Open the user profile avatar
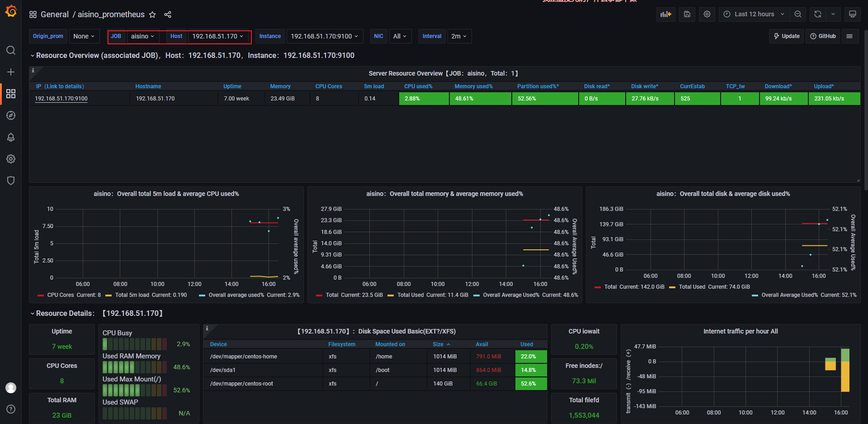The height and width of the screenshot is (424, 868). pyautogui.click(x=11, y=388)
